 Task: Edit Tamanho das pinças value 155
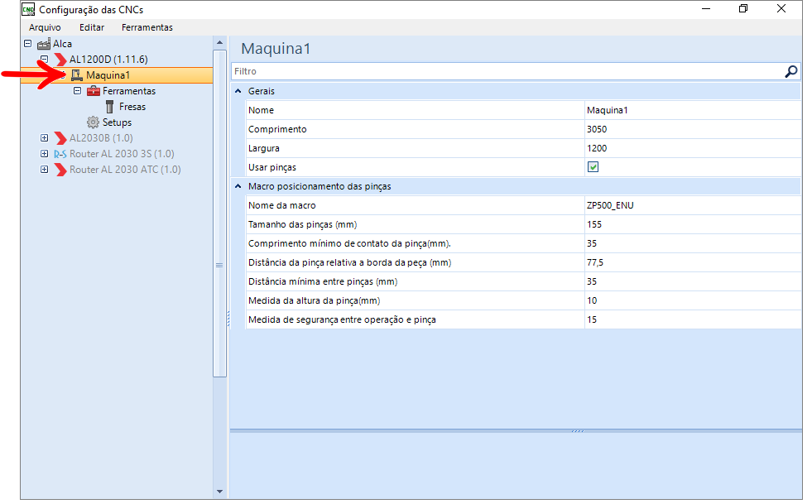coord(693,225)
